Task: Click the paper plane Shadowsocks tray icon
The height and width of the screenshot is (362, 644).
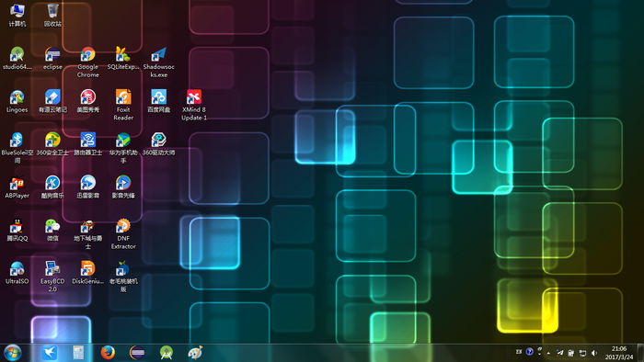Action: (x=559, y=353)
